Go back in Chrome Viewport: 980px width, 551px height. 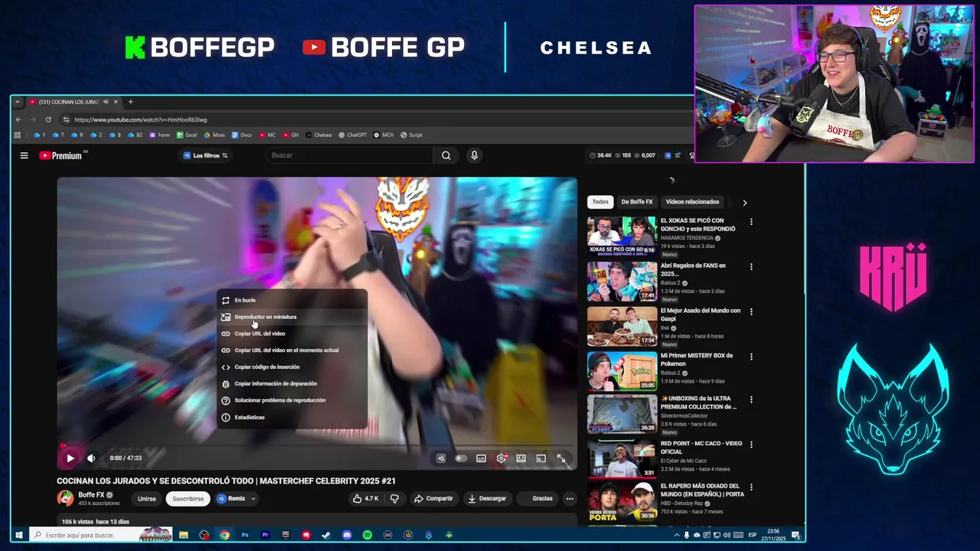pyautogui.click(x=18, y=119)
